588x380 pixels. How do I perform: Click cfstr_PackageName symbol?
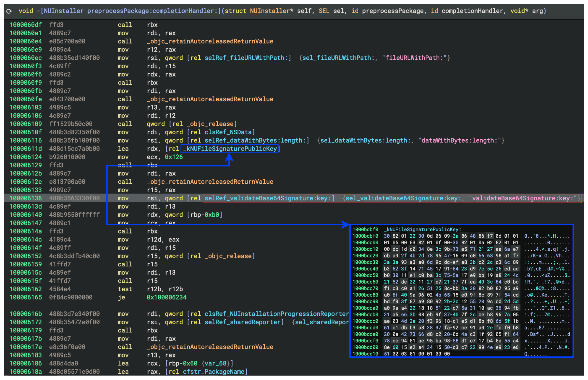pyautogui.click(x=213, y=372)
